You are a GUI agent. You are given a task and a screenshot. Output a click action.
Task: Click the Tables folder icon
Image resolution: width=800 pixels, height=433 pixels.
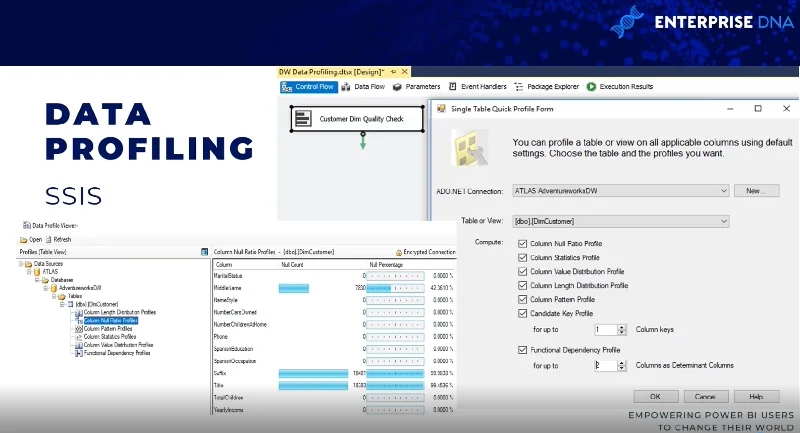coord(62,296)
